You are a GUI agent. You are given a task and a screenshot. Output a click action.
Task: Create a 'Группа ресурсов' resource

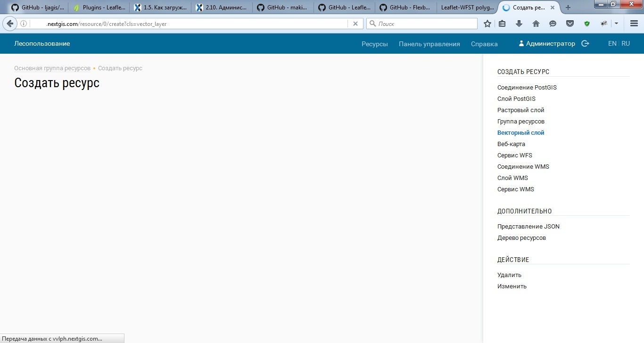pyautogui.click(x=521, y=122)
